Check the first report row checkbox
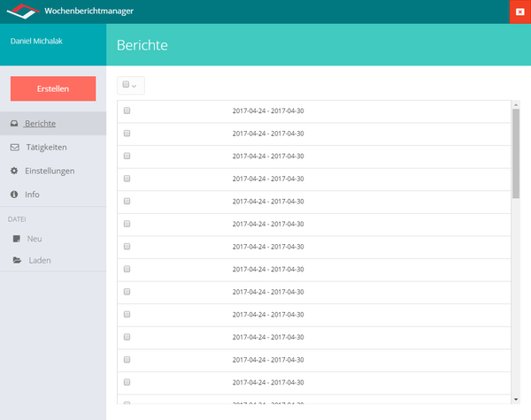The image size is (531, 420). tap(127, 111)
